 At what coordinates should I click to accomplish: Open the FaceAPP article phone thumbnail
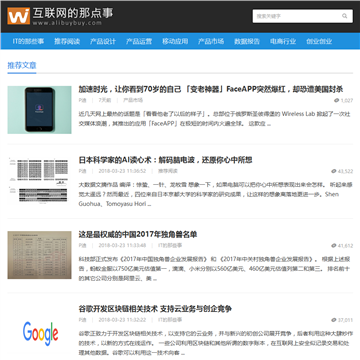click(x=39, y=110)
